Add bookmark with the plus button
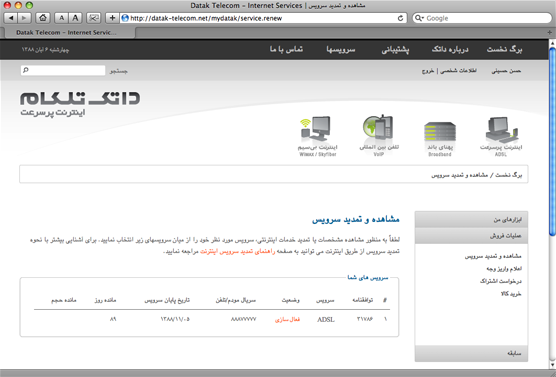Image resolution: width=556 pixels, height=377 pixels. click(112, 18)
